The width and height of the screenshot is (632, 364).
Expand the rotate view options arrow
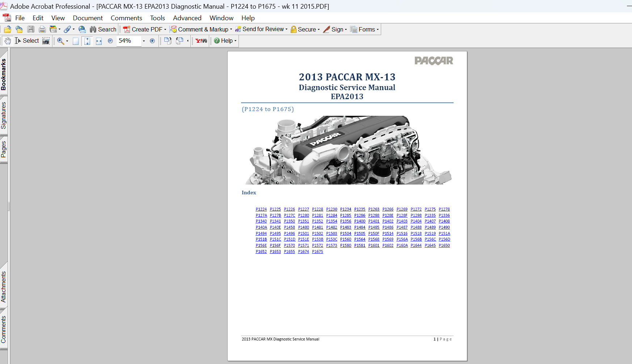[188, 41]
